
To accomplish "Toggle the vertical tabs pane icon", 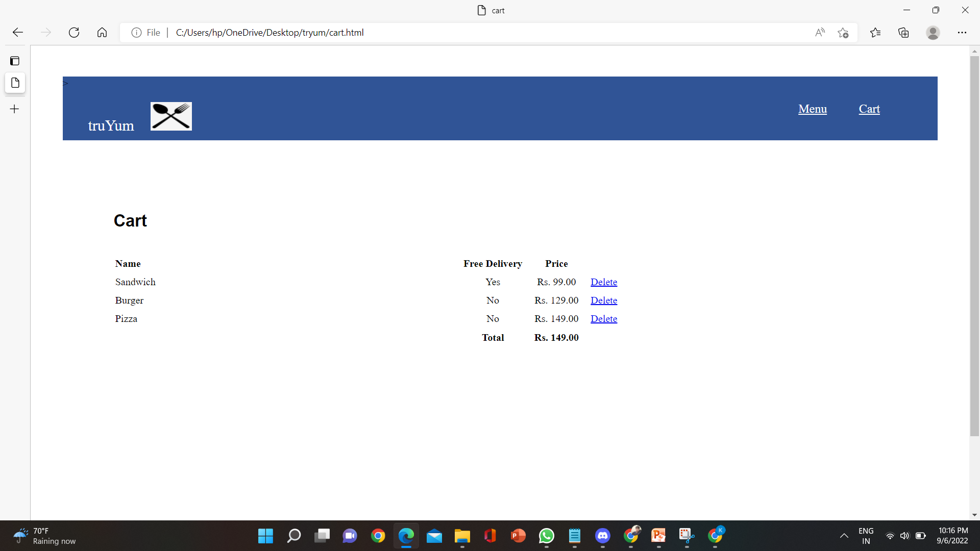I will pos(15,61).
